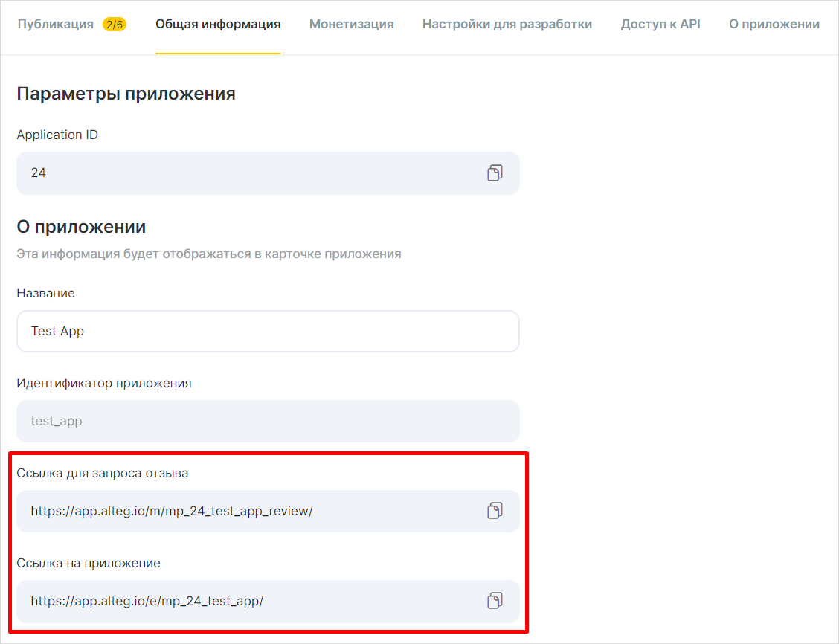The image size is (839, 644).
Task: Open the Доступ к API tab
Action: pos(660,24)
